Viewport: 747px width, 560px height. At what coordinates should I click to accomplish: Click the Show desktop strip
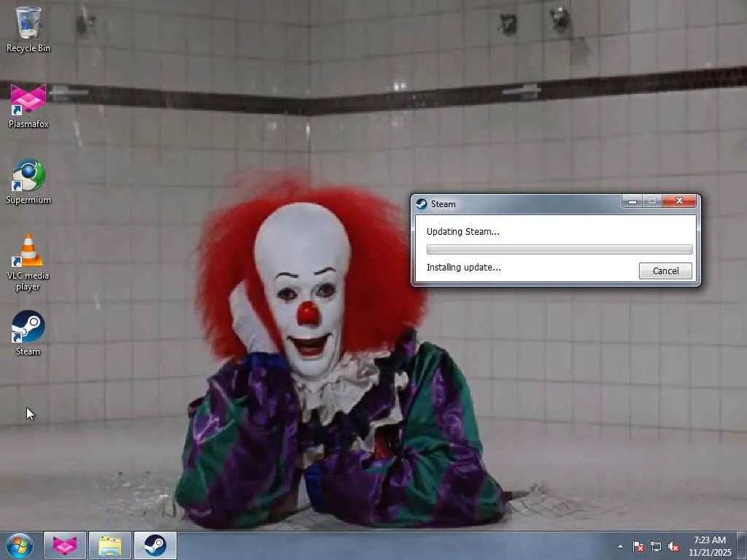(742, 545)
